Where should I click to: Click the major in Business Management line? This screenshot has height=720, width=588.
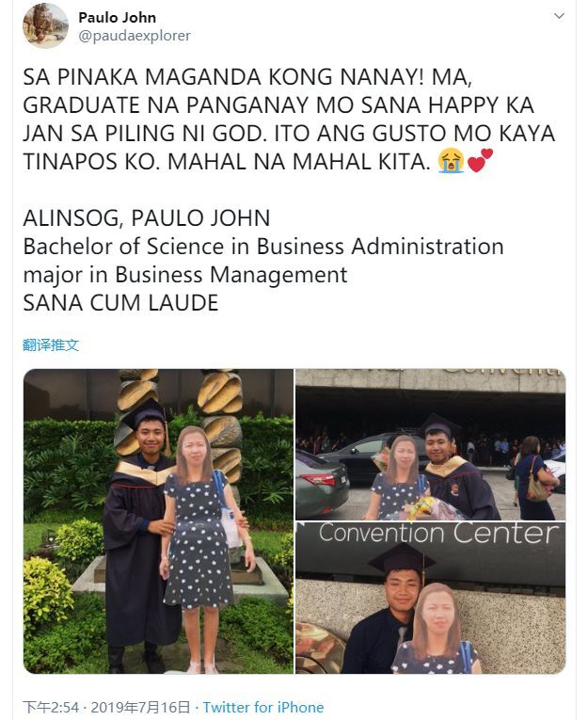tap(185, 275)
